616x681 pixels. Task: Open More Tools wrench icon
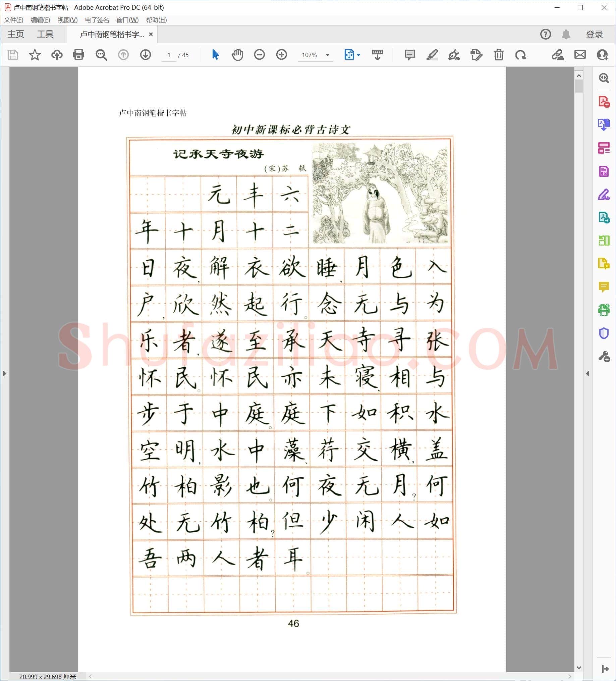(604, 357)
